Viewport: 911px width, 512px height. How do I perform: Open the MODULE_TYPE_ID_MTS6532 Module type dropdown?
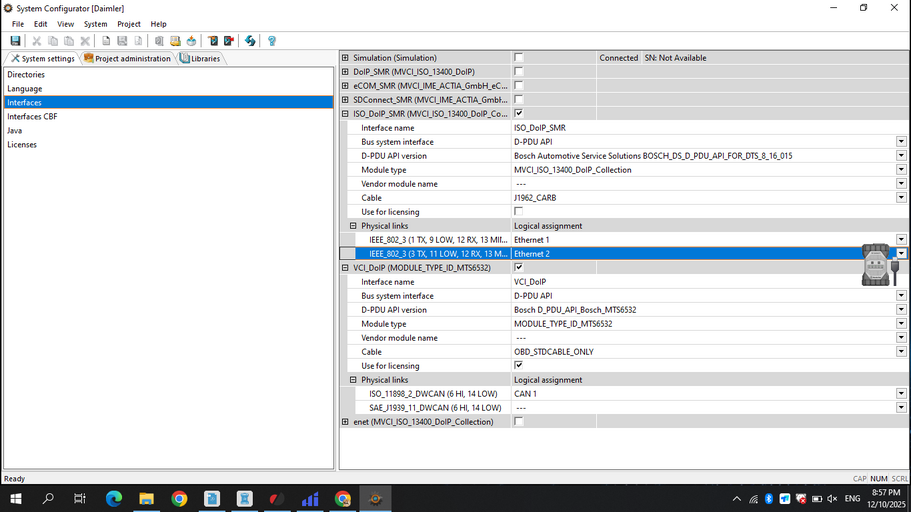[901, 324]
